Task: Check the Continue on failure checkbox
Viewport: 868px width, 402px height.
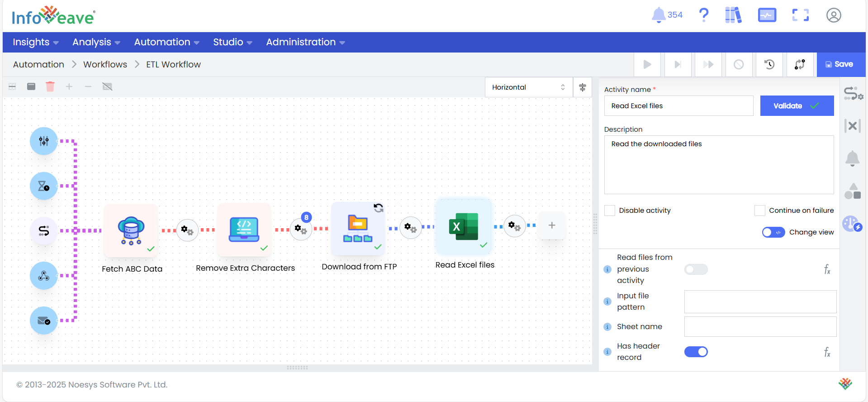Action: [x=759, y=211]
